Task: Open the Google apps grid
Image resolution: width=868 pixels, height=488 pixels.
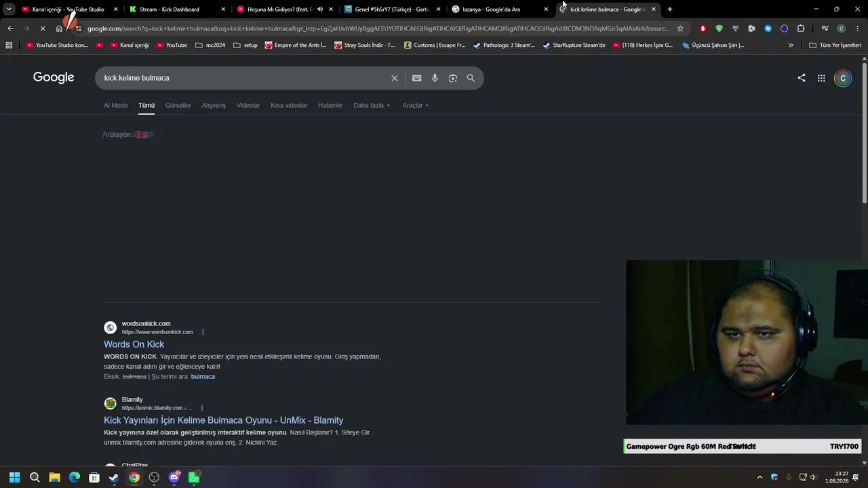Action: tap(821, 78)
